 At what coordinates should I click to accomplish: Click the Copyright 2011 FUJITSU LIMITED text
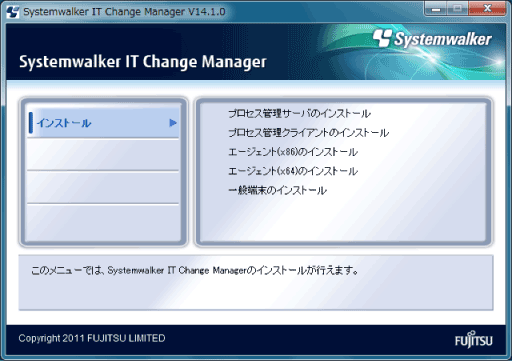(x=92, y=338)
